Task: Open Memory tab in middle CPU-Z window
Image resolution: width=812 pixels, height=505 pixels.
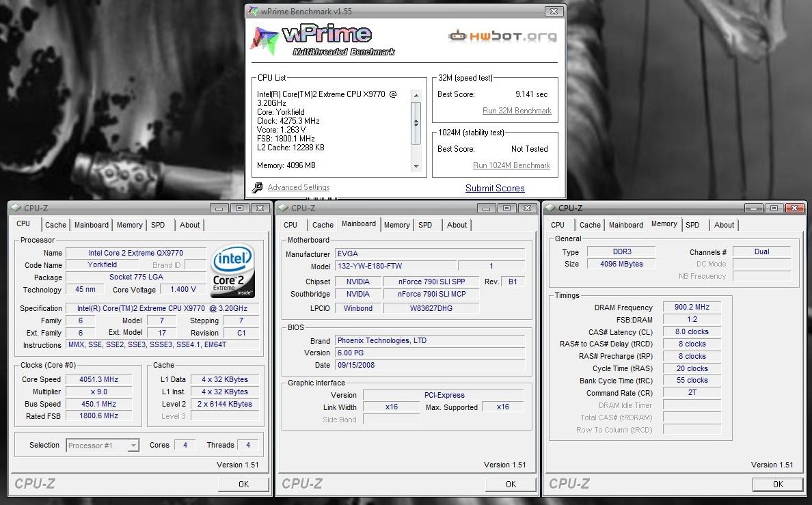Action: point(396,225)
